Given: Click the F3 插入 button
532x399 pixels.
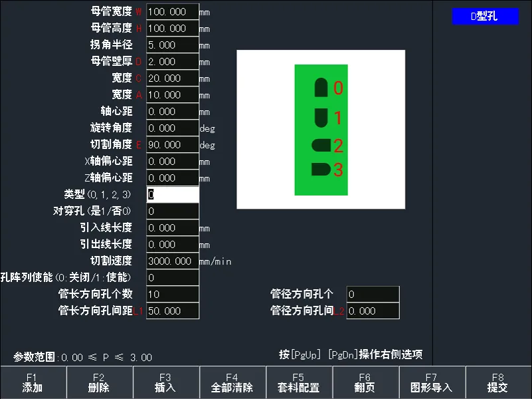Looking at the screenshot, I should click(x=166, y=382).
